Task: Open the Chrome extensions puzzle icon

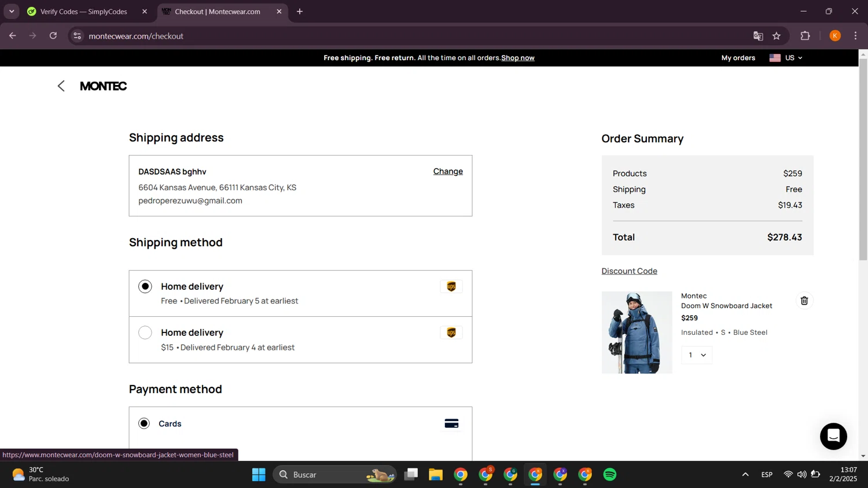Action: (805, 36)
